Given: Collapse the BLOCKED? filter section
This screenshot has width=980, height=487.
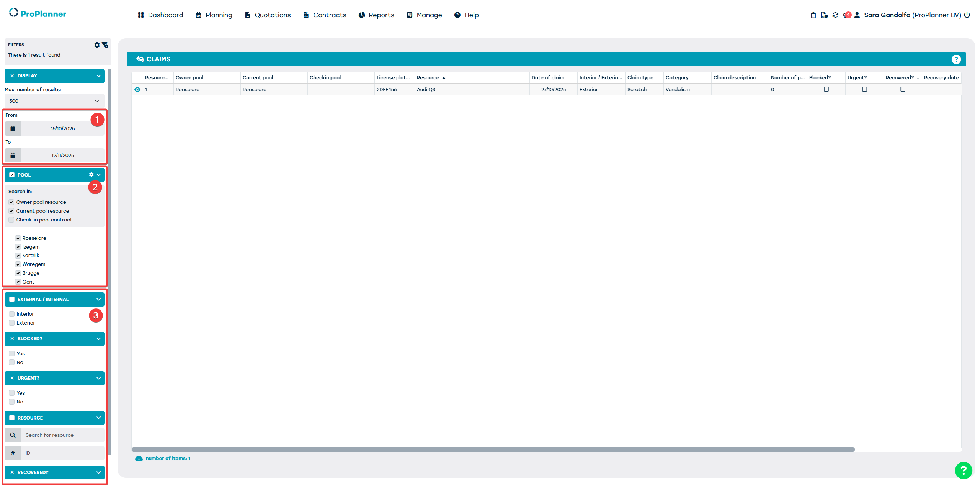Looking at the screenshot, I should tap(98, 339).
